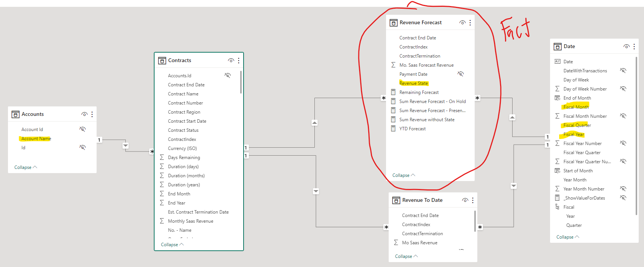Select the Contract Region field
This screenshot has width=644, height=267.
point(184,112)
